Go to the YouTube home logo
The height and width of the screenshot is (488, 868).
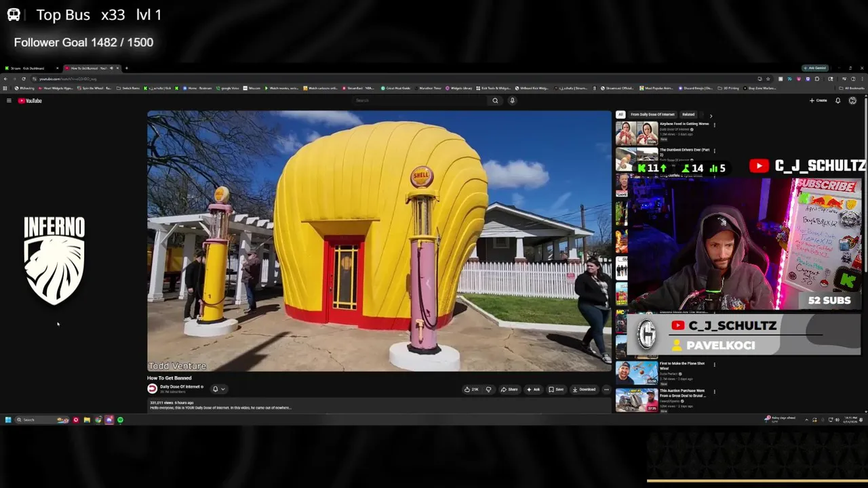click(30, 101)
